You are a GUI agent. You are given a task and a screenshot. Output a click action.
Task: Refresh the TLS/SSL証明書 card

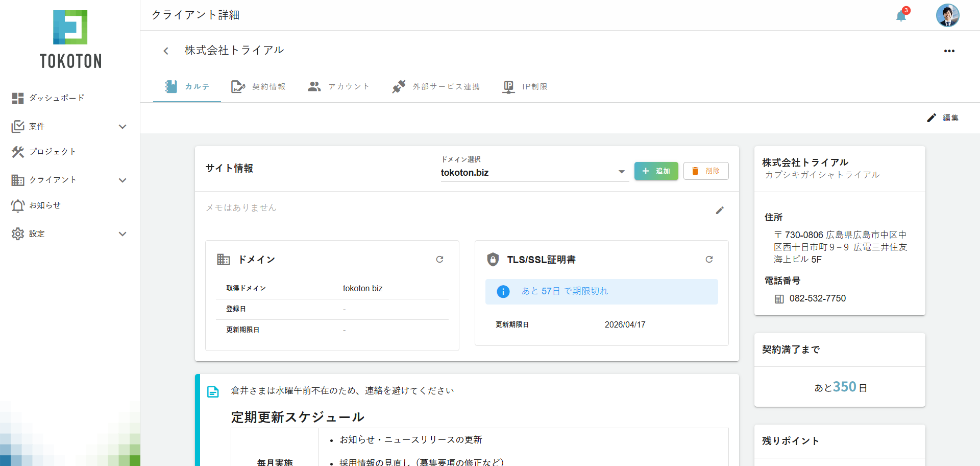(x=709, y=260)
